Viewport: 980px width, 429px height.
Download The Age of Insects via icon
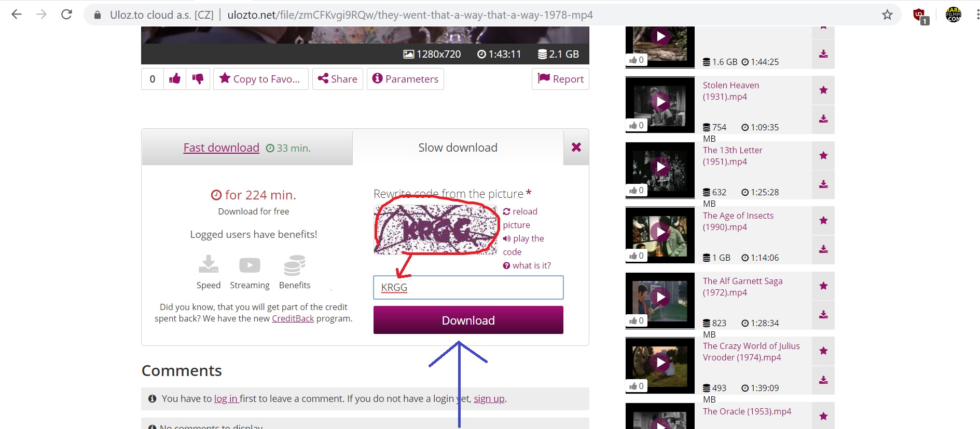pos(823,249)
